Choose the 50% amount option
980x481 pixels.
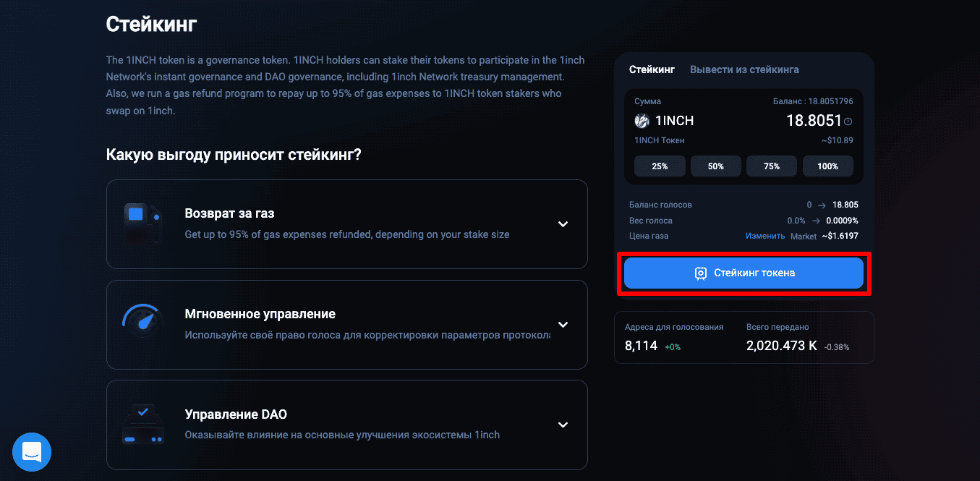[x=716, y=166]
